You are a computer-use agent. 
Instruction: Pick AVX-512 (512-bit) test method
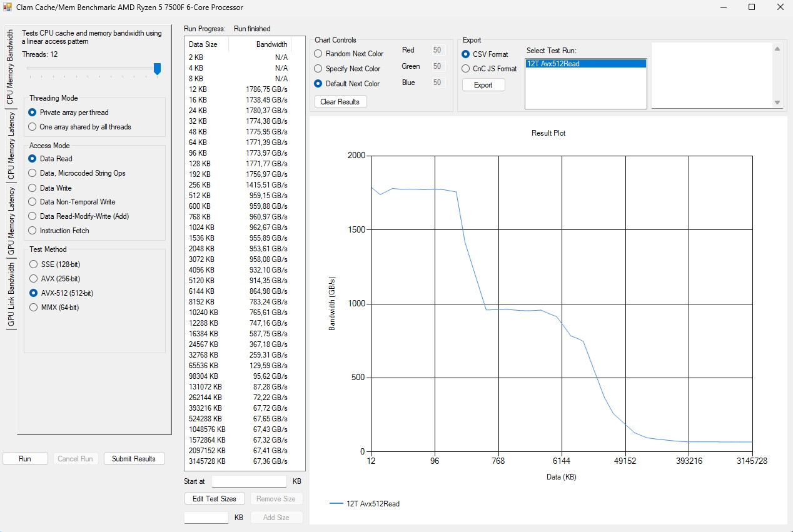tap(61, 293)
